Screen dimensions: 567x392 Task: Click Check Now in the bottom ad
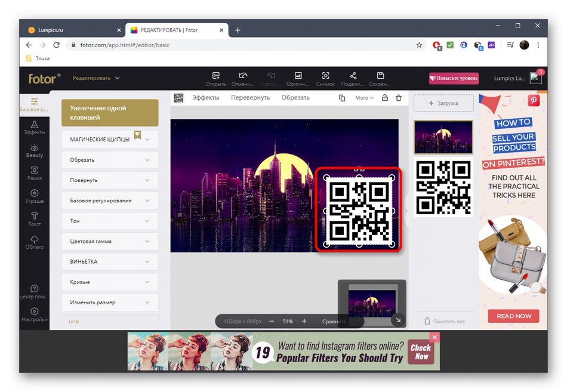coord(421,352)
